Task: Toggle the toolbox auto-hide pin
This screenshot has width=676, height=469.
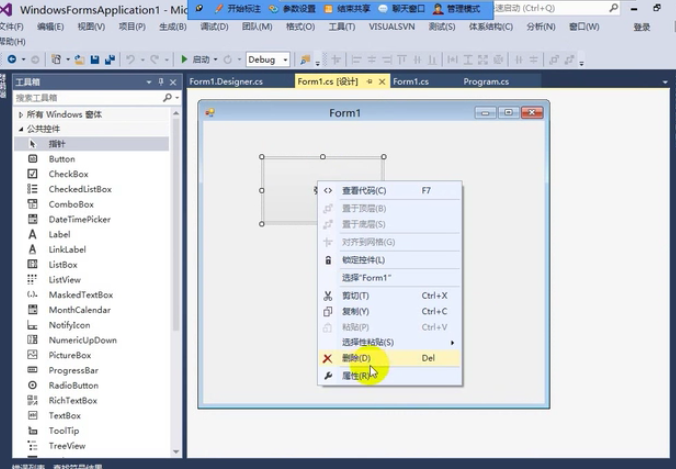Action: [161, 82]
